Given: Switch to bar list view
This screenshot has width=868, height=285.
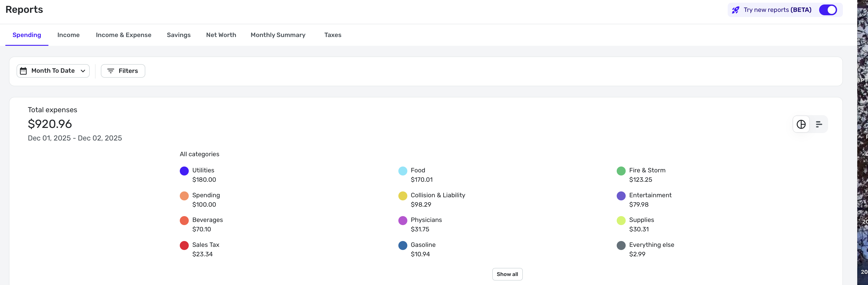Looking at the screenshot, I should pos(818,125).
